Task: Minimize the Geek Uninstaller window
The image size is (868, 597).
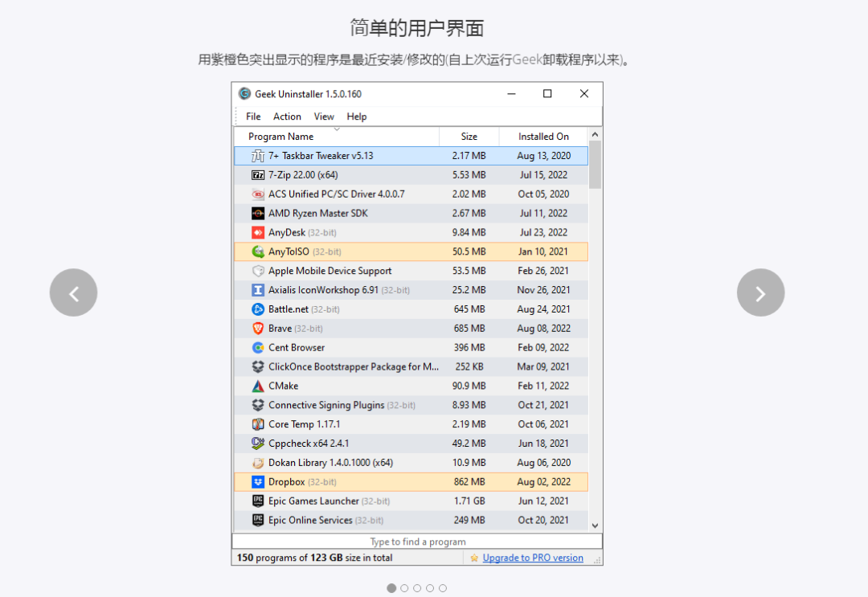Action: pyautogui.click(x=511, y=93)
